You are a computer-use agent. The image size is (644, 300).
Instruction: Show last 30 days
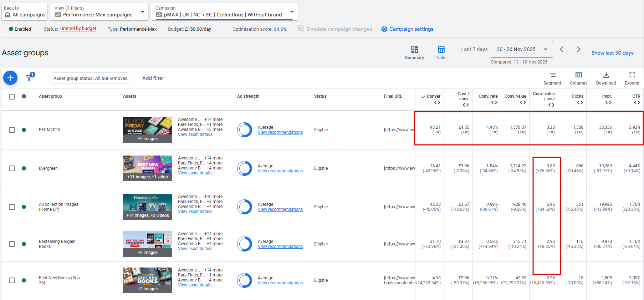click(613, 53)
